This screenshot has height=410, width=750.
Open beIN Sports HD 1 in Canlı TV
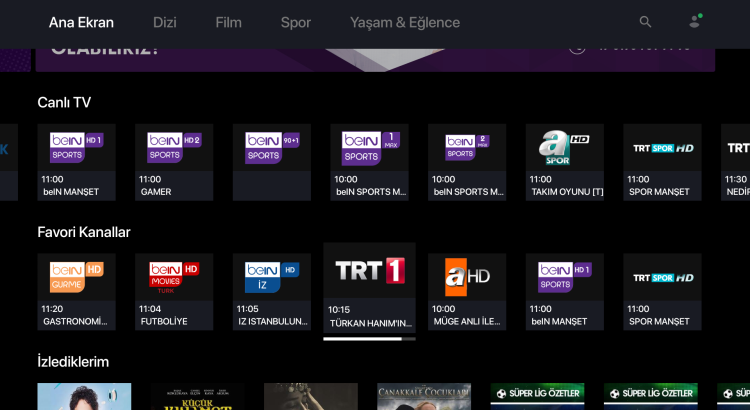pos(77,162)
